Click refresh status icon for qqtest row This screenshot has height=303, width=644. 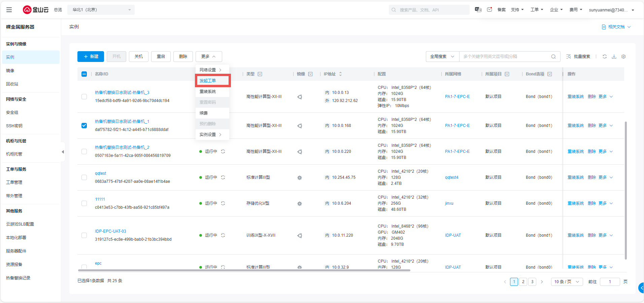[223, 177]
